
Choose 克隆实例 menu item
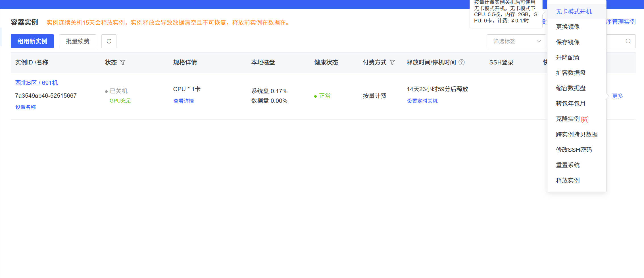pyautogui.click(x=577, y=119)
